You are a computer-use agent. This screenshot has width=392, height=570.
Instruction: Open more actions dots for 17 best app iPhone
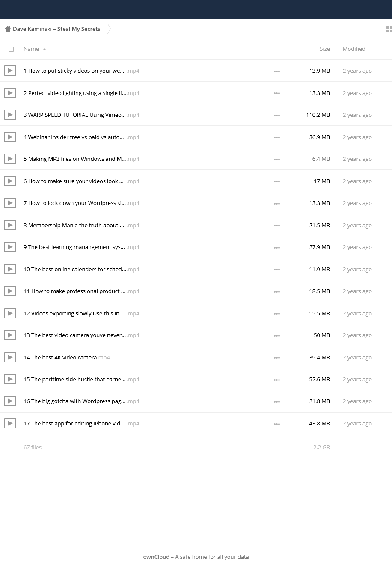[x=277, y=424]
